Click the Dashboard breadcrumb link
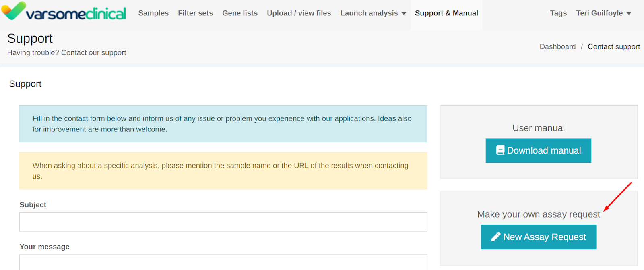 [557, 47]
